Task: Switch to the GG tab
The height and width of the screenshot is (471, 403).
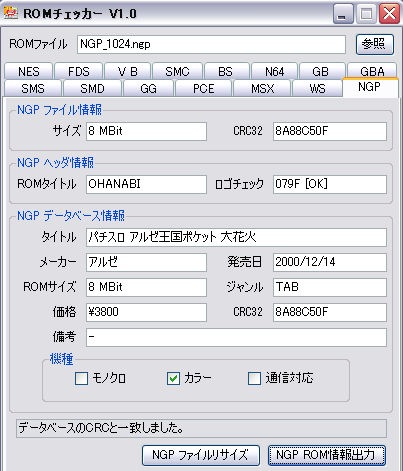Action: (x=148, y=88)
